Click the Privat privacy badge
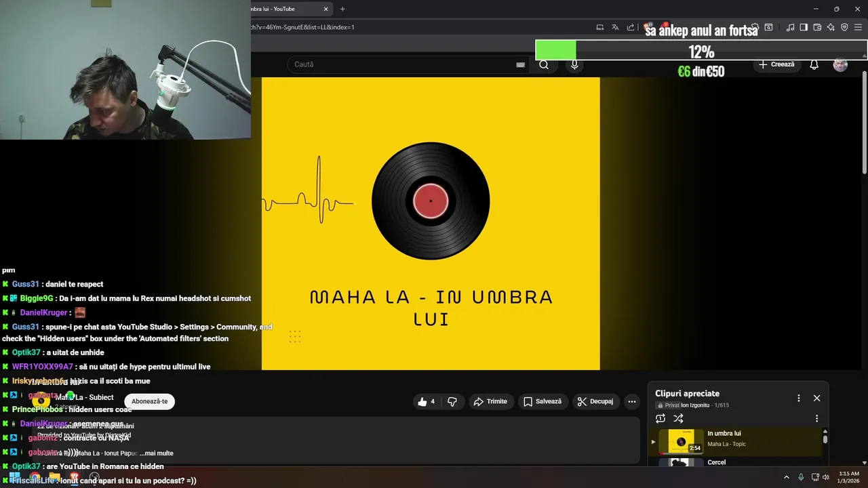This screenshot has width=868, height=488. tap(668, 405)
